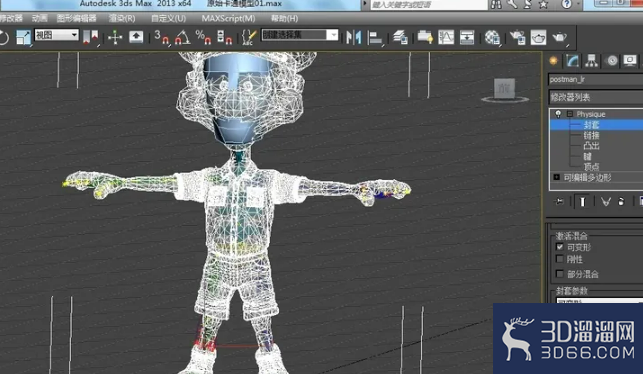The width and height of the screenshot is (643, 374).
Task: Click the Edit Named Selection Sets icon
Action: tap(249, 37)
